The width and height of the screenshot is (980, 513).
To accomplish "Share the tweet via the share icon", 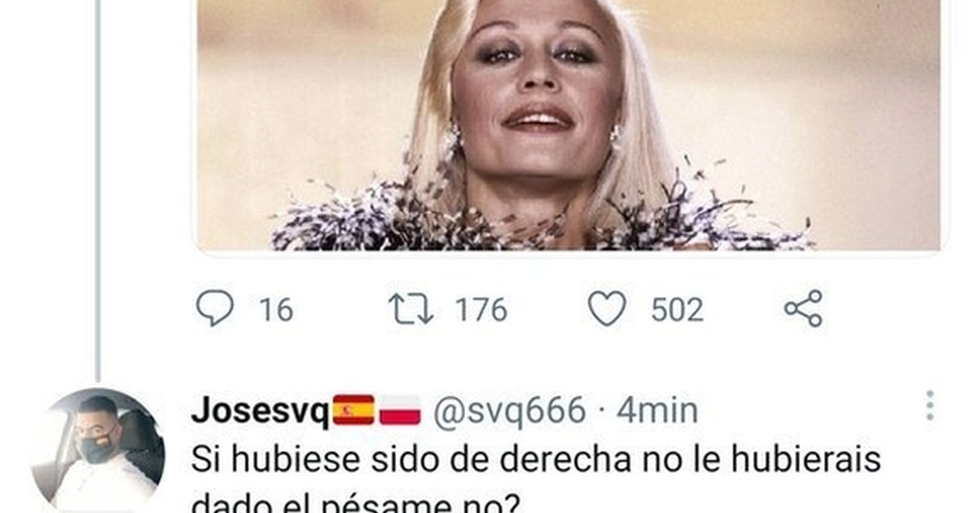I will (803, 308).
